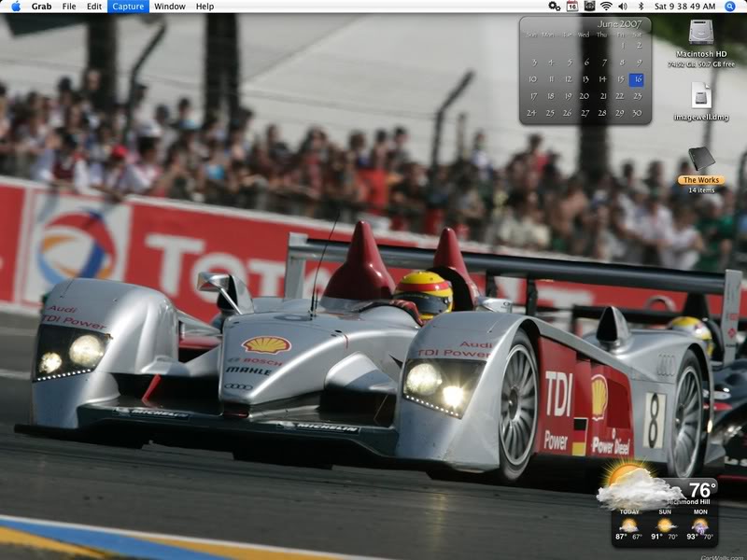The width and height of the screenshot is (747, 560).
Task: Click date 13 in the calendar widget
Action: pyautogui.click(x=585, y=79)
